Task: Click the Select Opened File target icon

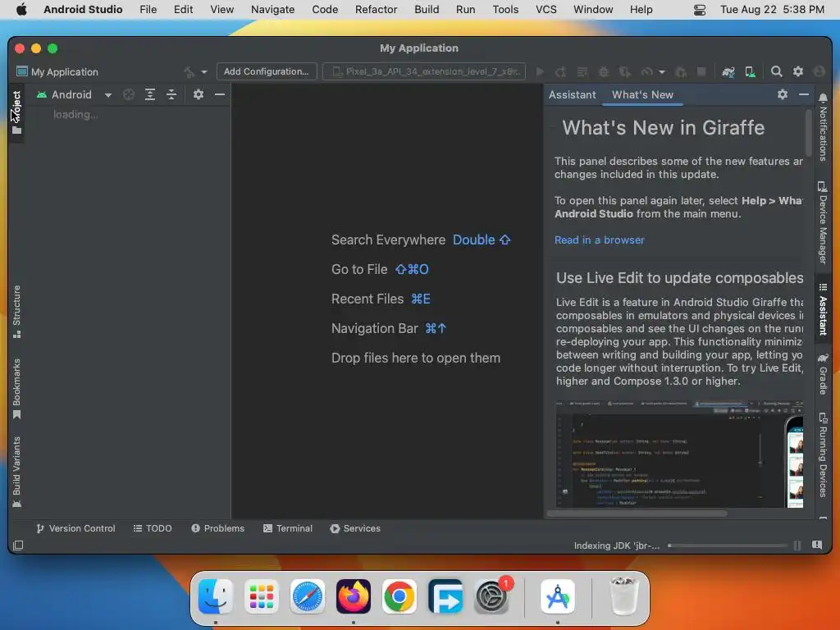Action: pyautogui.click(x=129, y=95)
